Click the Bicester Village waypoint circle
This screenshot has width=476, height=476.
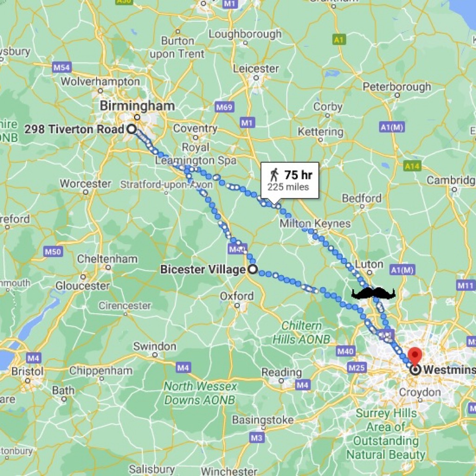pos(253,269)
